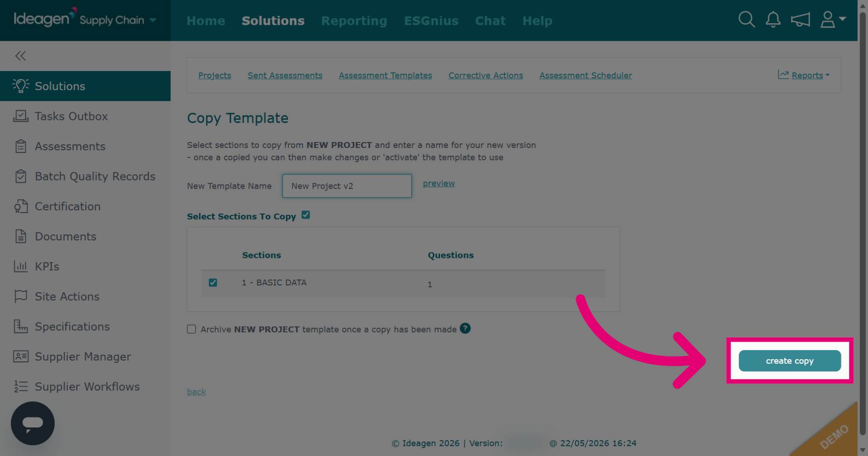
Task: Expand the Supply Chain product dropdown
Action: [x=153, y=20]
